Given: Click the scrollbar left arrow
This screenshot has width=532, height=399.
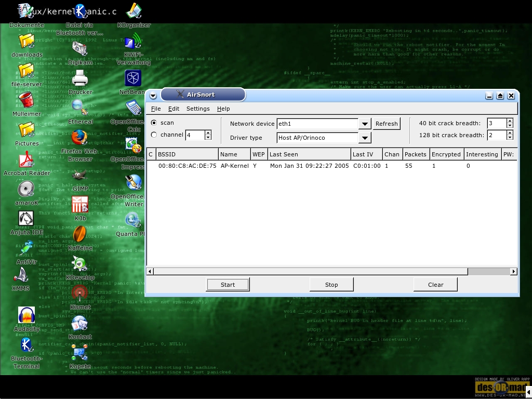Looking at the screenshot, I should click(150, 271).
